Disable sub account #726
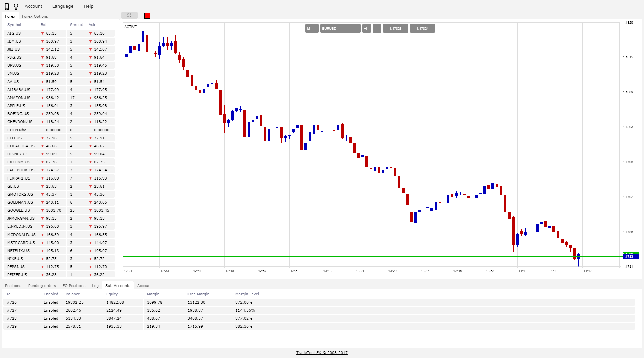The height and width of the screenshot is (358, 644). (x=51, y=302)
